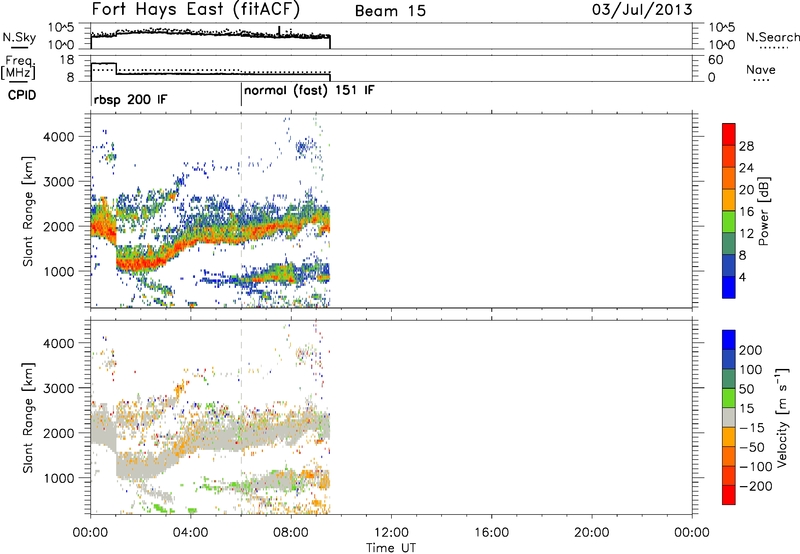Click the -15 label on Velocity colorbar
Viewport: 800px width, 554px height.
click(751, 428)
